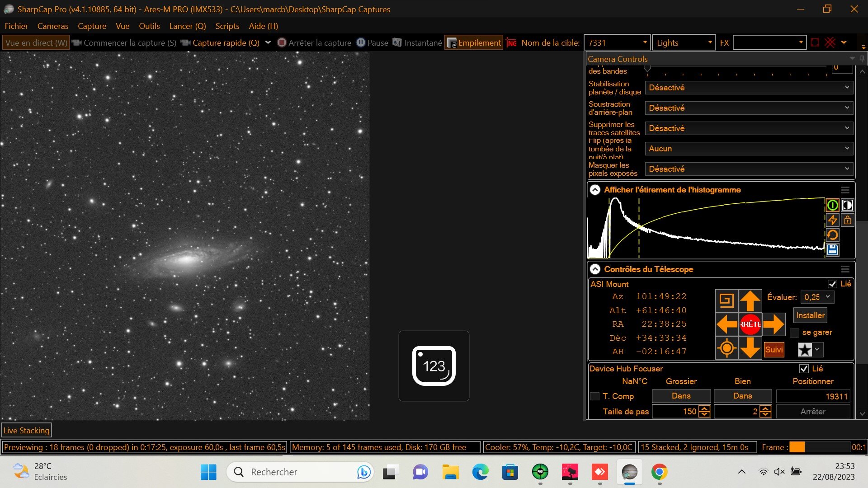Enable the T. Comp checkbox
This screenshot has width=868, height=488.
click(x=594, y=396)
